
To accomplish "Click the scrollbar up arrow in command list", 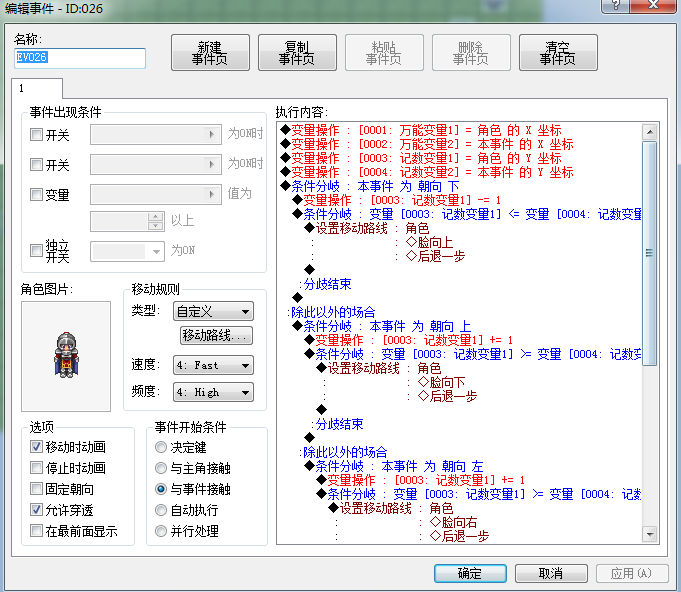I will click(x=650, y=132).
